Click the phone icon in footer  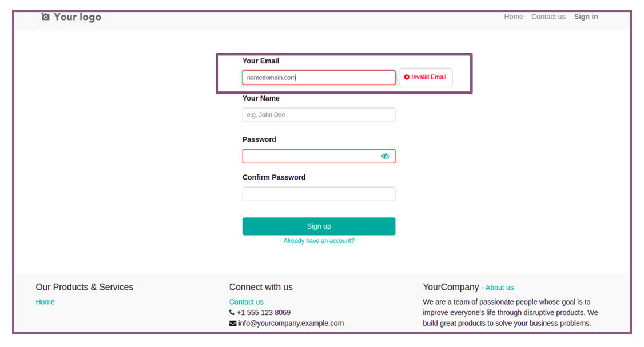tap(232, 313)
